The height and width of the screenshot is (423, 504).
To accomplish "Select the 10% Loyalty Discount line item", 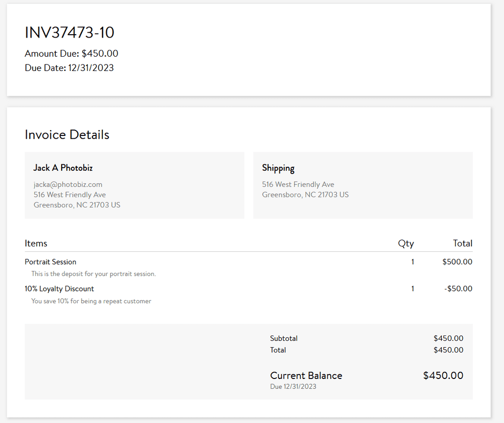I will [x=59, y=289].
